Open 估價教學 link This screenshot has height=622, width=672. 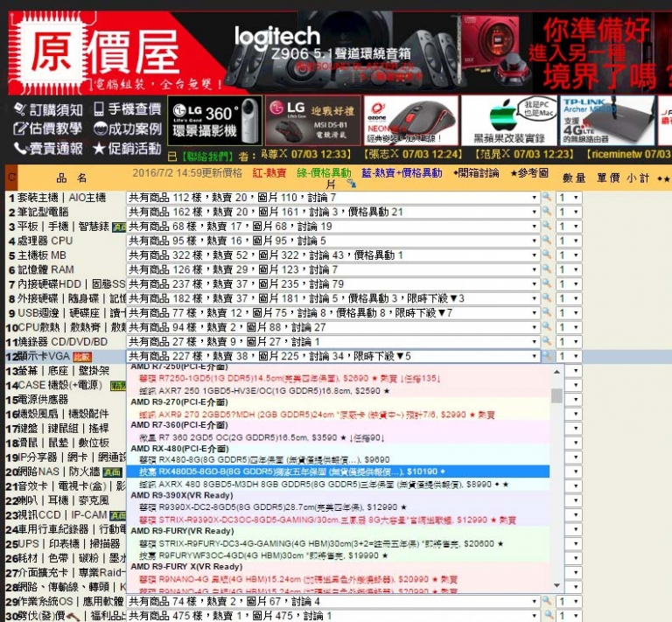coord(47,129)
